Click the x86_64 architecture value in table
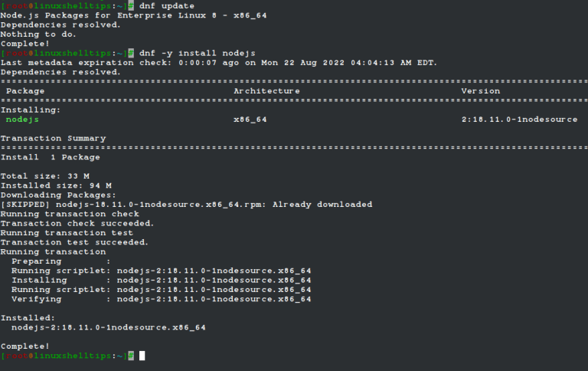This screenshot has height=371, width=588. click(x=250, y=120)
